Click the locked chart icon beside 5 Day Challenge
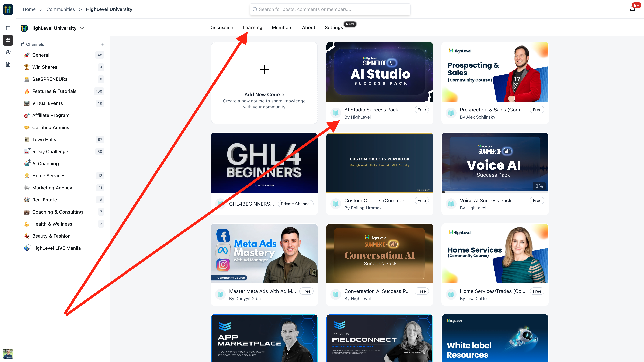Screen dimensions: 644x362 27,151
